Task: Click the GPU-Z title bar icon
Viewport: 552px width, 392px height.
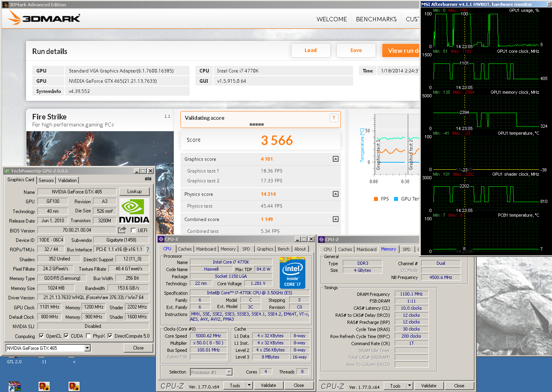Action: [x=7, y=171]
